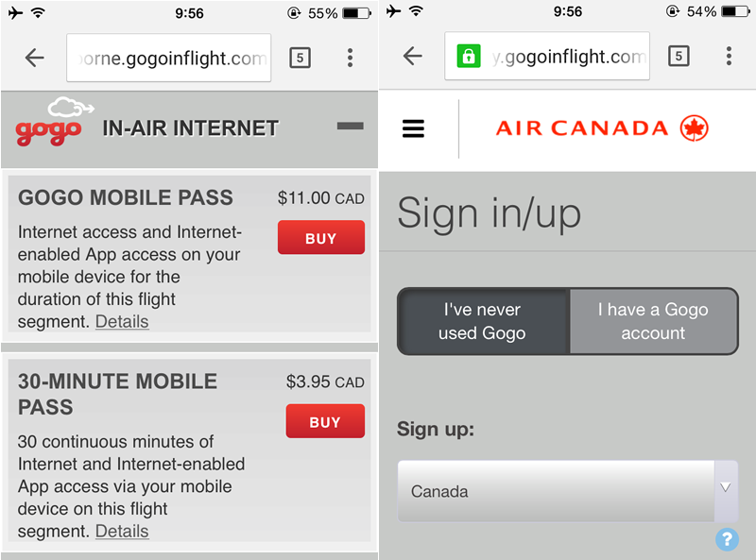Select "I've never used Gogo" option

[x=483, y=321]
